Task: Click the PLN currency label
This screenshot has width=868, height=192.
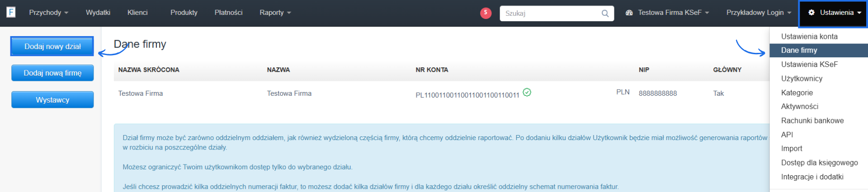Action: pos(623,92)
